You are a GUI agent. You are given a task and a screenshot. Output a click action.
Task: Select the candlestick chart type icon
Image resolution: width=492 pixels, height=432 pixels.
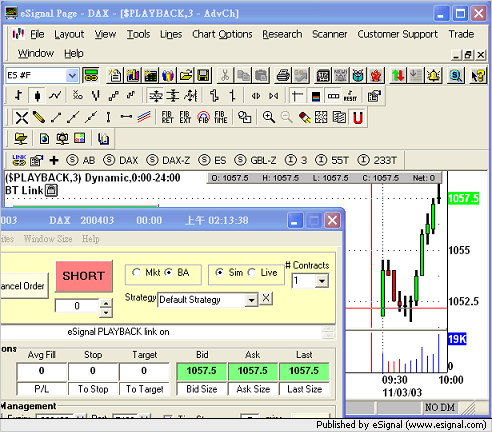pyautogui.click(x=37, y=96)
